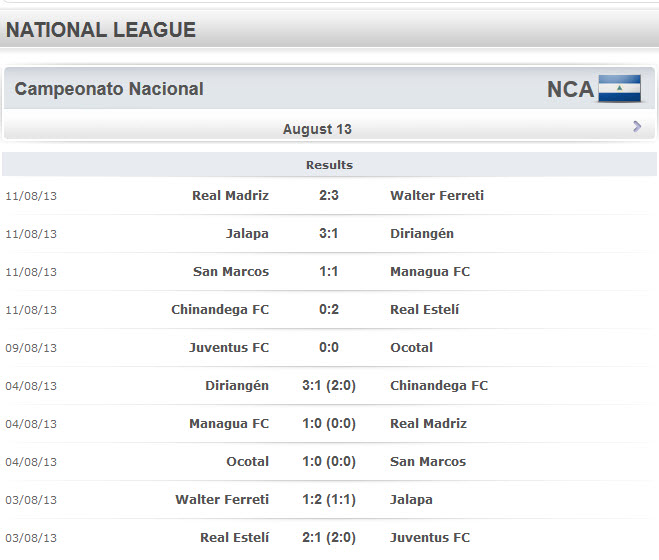The width and height of the screenshot is (659, 560).
Task: Open Walter Ferreti 1:2 (1:1) Jalapa score
Action: [x=329, y=500]
